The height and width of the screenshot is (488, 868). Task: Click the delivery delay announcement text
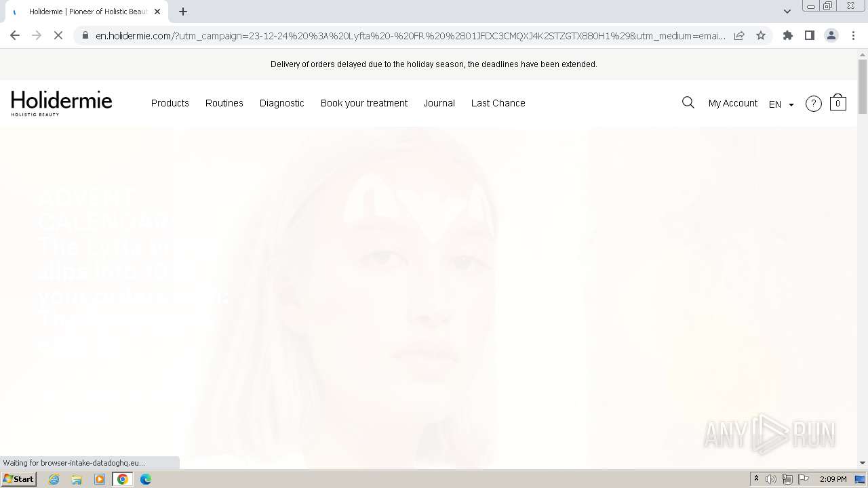(x=434, y=64)
